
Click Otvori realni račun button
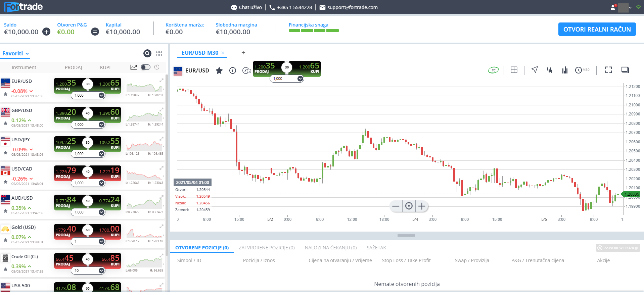coord(597,29)
